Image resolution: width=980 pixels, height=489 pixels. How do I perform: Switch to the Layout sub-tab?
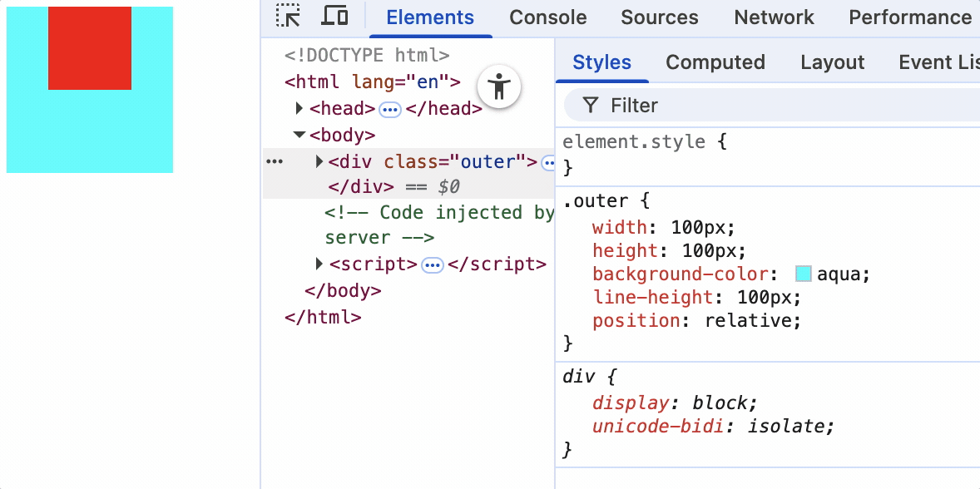click(833, 62)
